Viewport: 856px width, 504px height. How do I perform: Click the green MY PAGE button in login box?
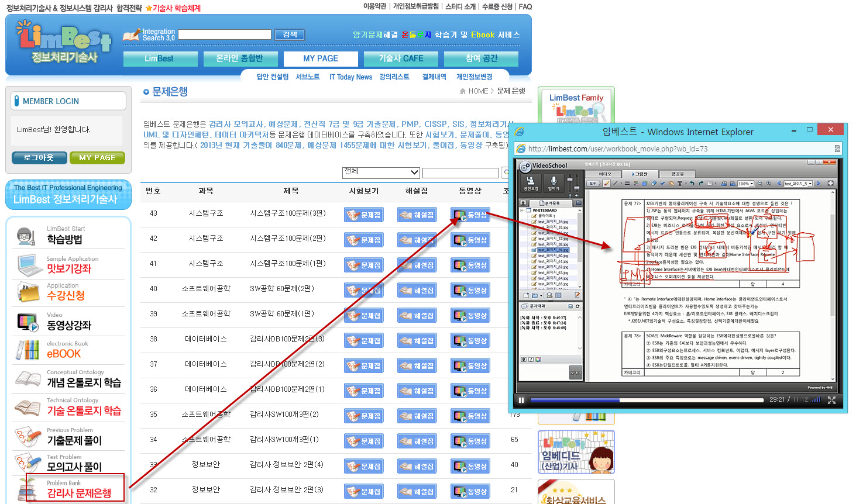tap(97, 158)
